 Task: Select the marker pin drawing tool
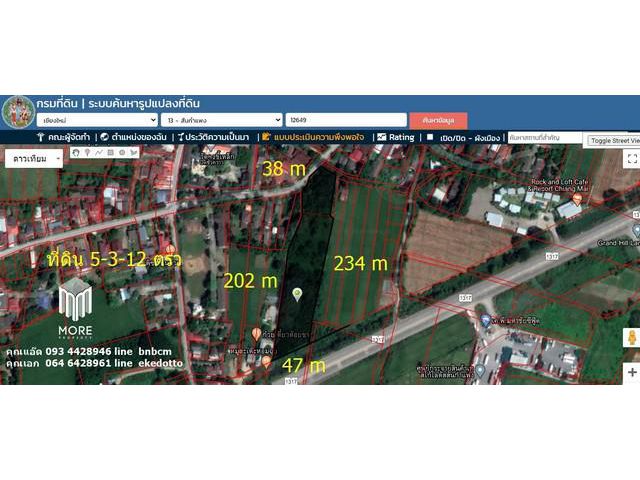[x=87, y=153]
